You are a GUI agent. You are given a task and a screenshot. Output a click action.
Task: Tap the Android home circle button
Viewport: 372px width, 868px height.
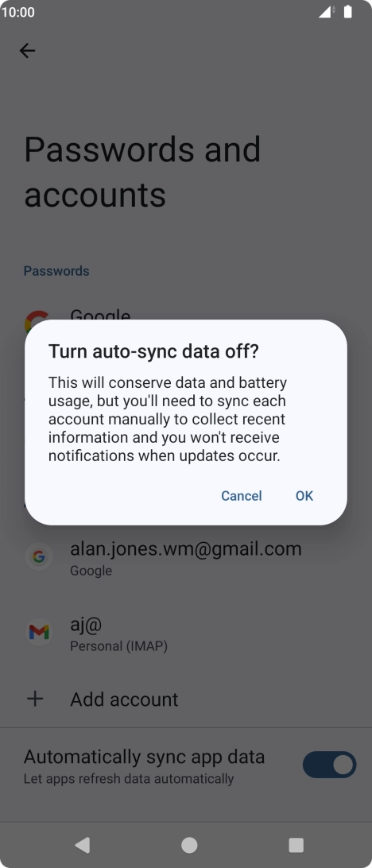pos(189,845)
